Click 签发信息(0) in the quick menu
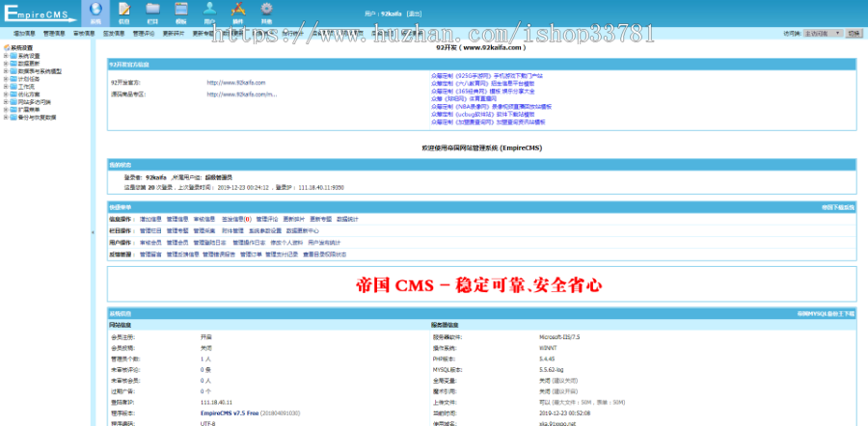 point(236,219)
